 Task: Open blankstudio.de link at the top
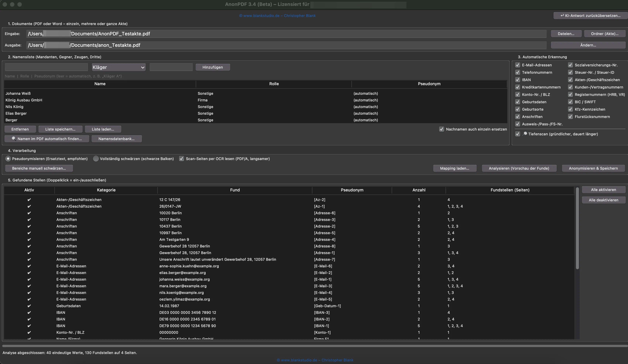(x=277, y=16)
